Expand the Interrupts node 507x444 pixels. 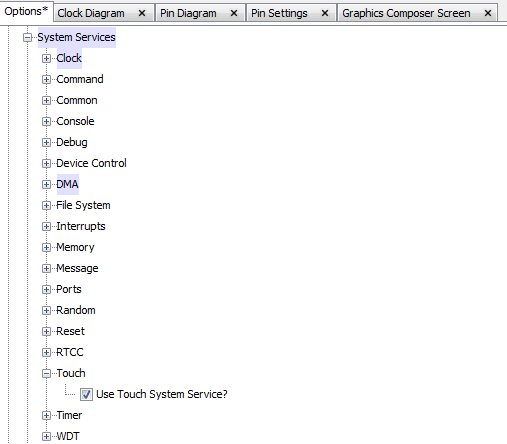(46, 227)
